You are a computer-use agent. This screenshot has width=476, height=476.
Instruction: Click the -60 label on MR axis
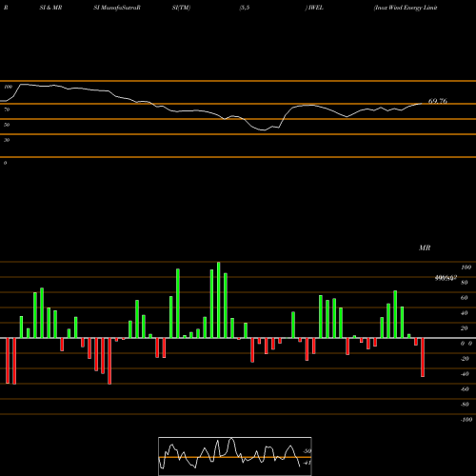(465, 389)
